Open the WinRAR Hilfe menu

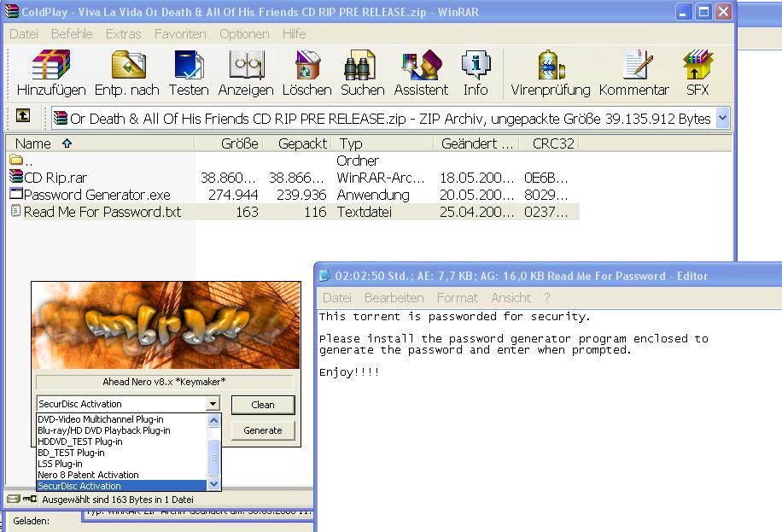click(x=295, y=34)
